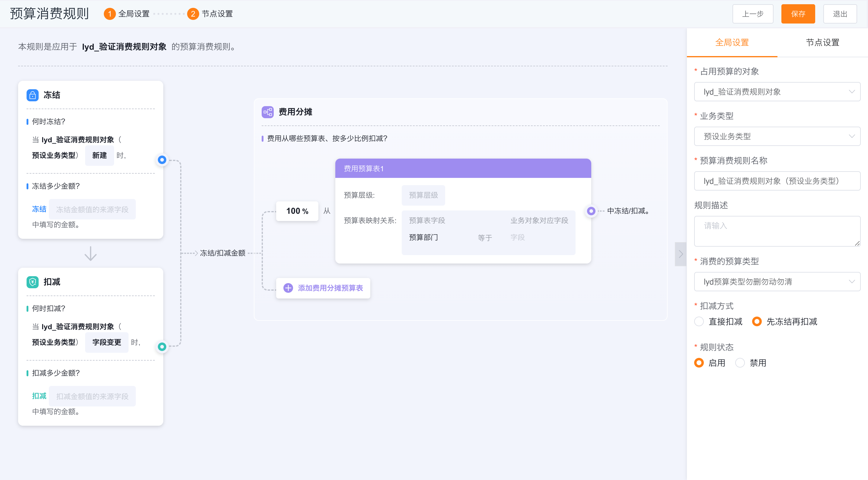Click the 中冻结/扣减。 label
The width and height of the screenshot is (868, 480).
coord(628,211)
